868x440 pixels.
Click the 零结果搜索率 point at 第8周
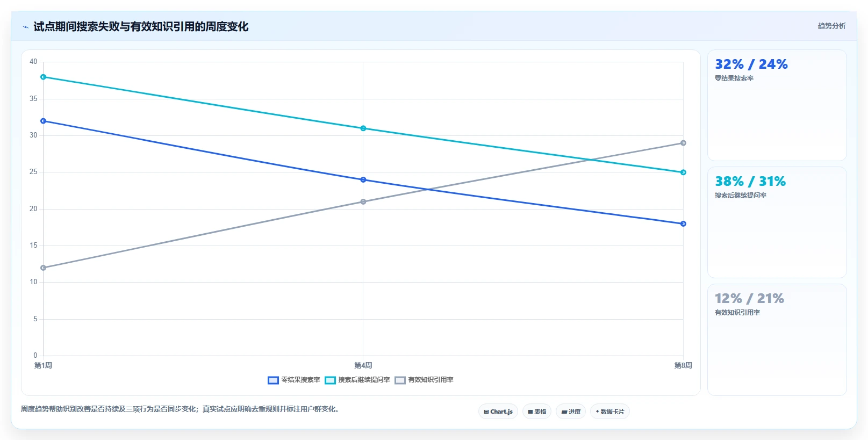[683, 223]
